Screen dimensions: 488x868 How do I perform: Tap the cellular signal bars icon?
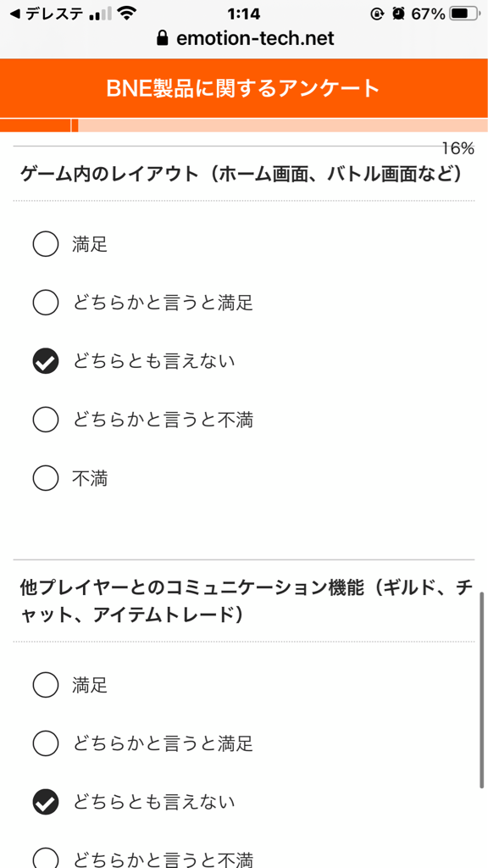click(x=100, y=14)
